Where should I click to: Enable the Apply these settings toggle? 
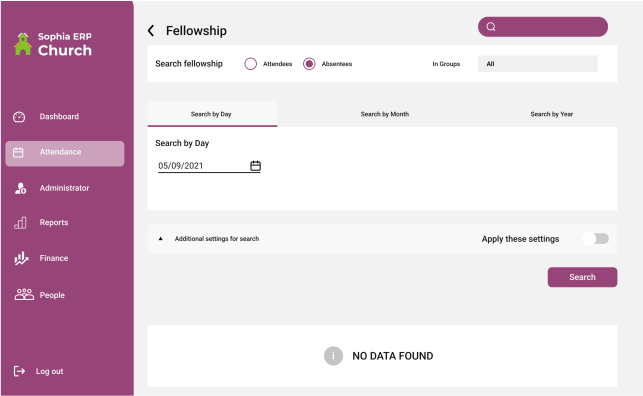[x=596, y=239]
